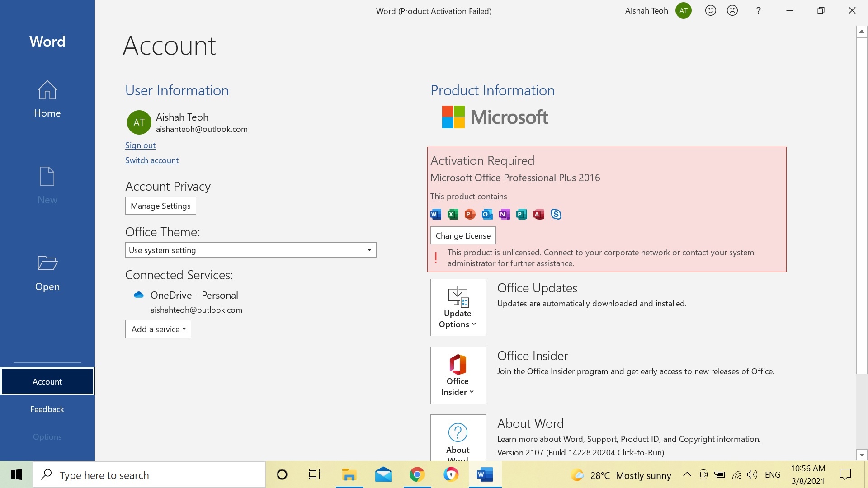Click the scroll down arrow of scrollbar

point(862,455)
